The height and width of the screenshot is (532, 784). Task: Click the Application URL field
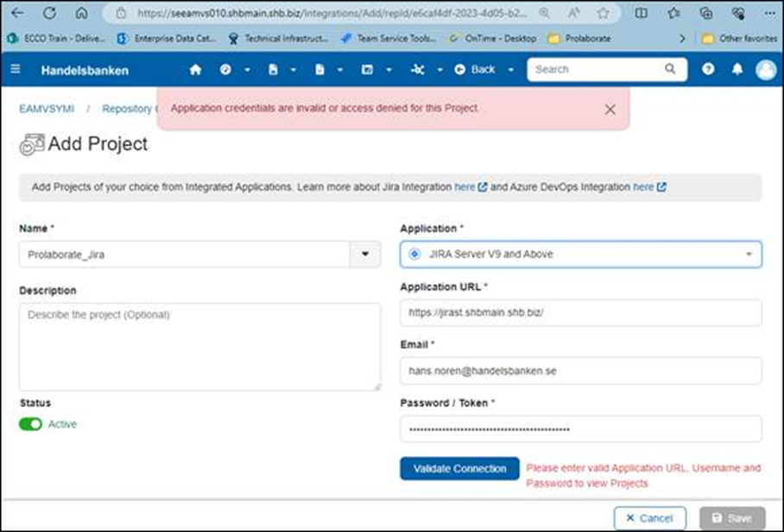pos(581,313)
